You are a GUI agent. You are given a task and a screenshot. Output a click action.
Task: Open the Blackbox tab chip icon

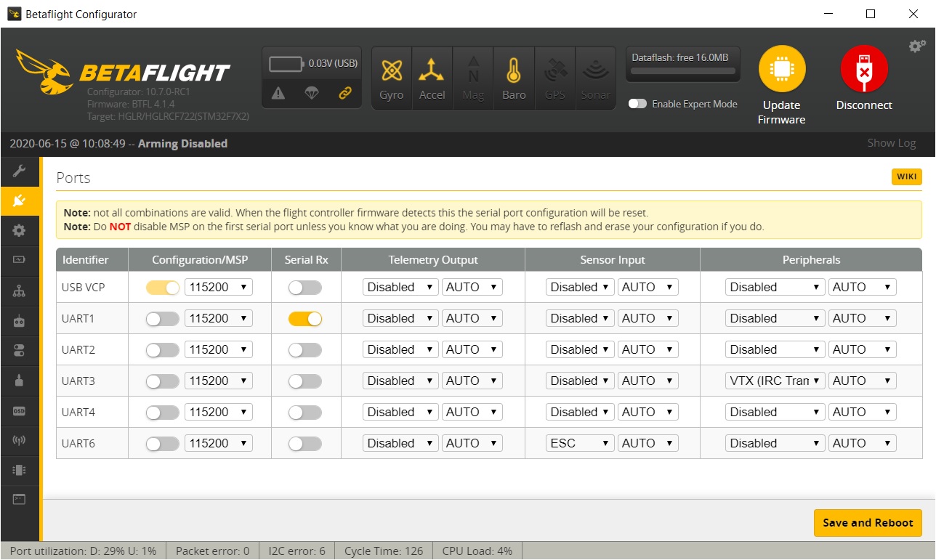(19, 470)
